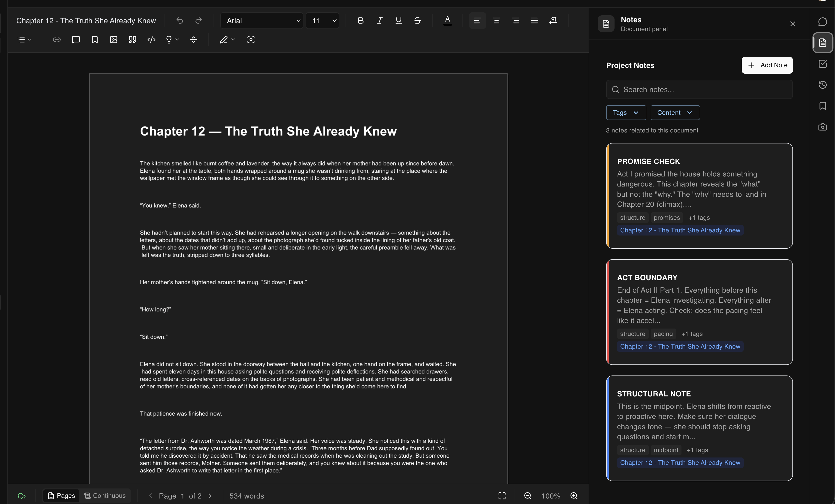Toggle bold formatting
The image size is (835, 504).
[x=361, y=21]
